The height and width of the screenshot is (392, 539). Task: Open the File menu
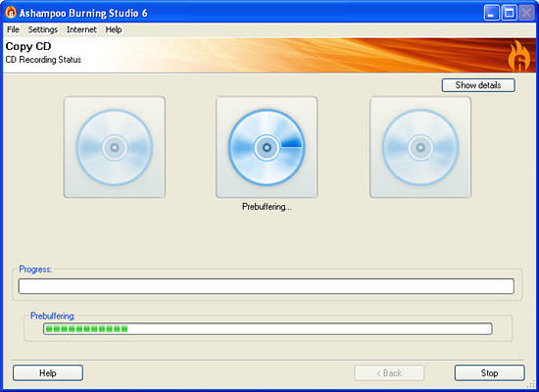[13, 29]
